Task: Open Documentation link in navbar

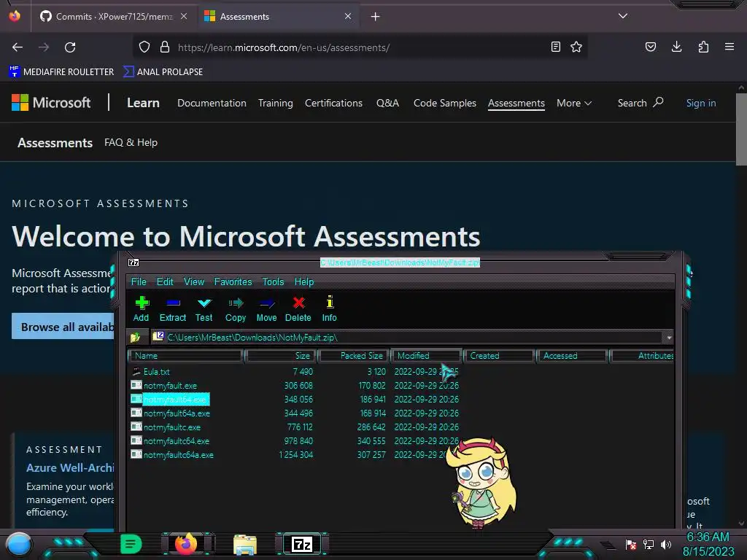Action: (212, 103)
